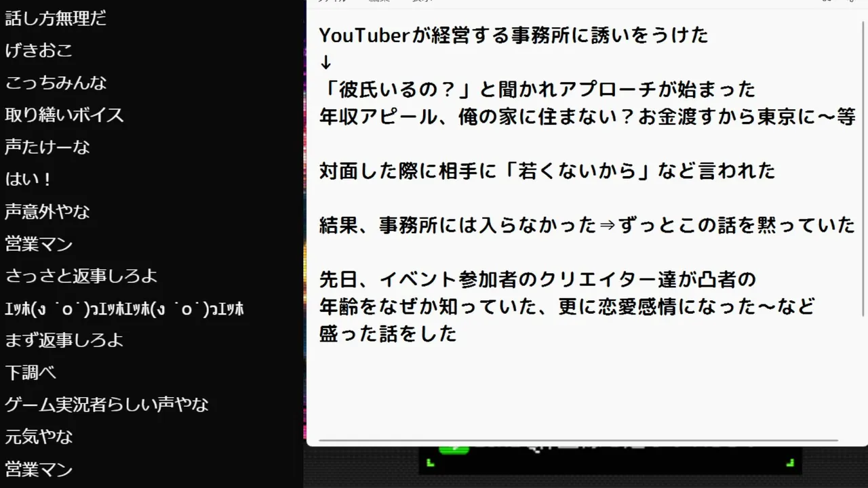
Task: Select the chat comment '取り繕いボイス'
Action: click(x=64, y=115)
